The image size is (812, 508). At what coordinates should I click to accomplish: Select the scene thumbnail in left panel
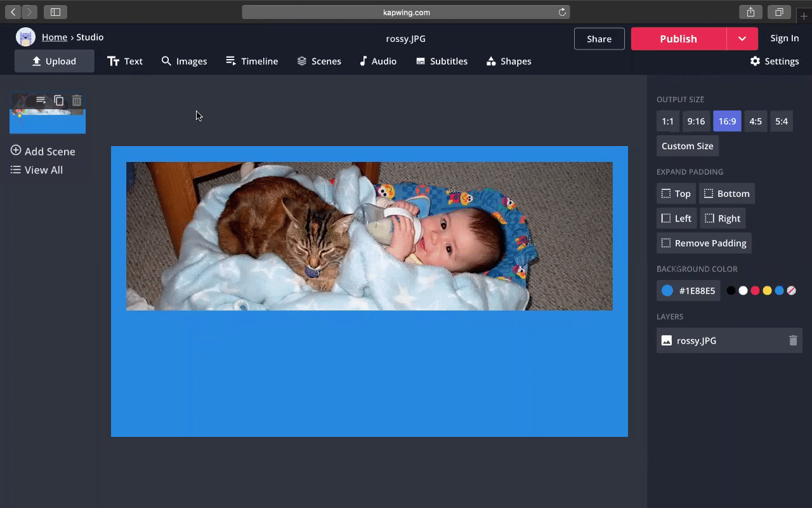click(x=48, y=121)
